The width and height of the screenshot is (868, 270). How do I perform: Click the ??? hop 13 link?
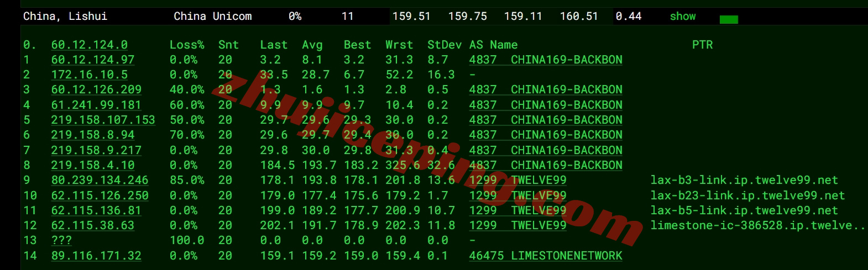click(61, 240)
